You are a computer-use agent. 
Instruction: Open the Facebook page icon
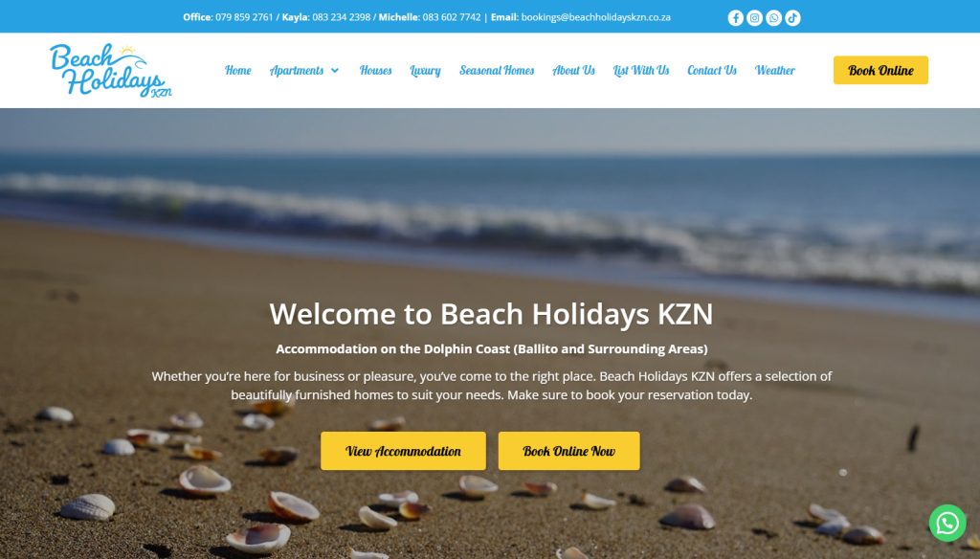(736, 18)
